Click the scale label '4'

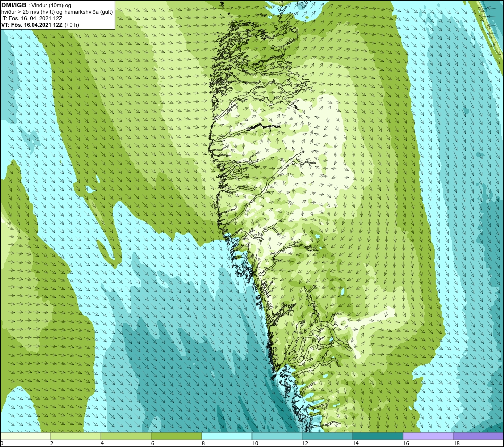click(x=102, y=444)
